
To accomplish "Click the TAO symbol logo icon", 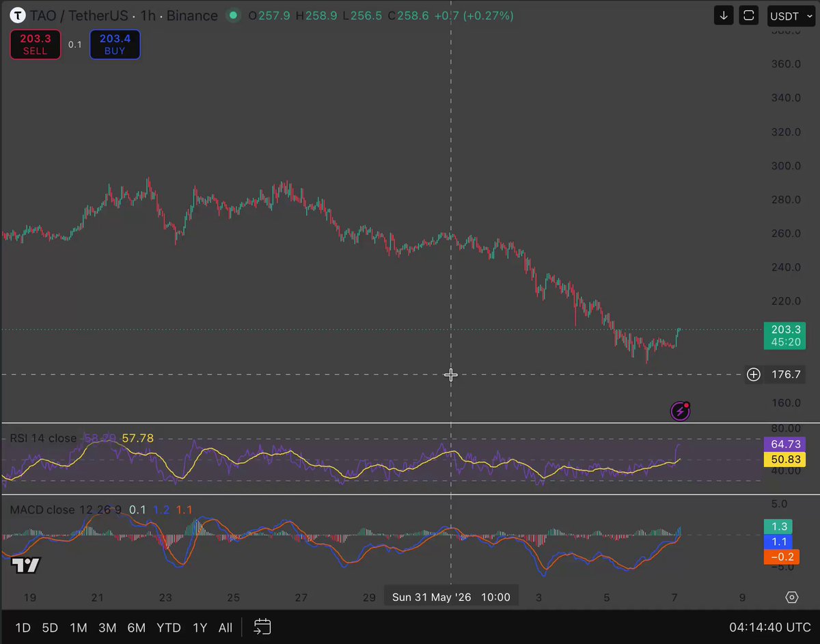I will (x=17, y=15).
